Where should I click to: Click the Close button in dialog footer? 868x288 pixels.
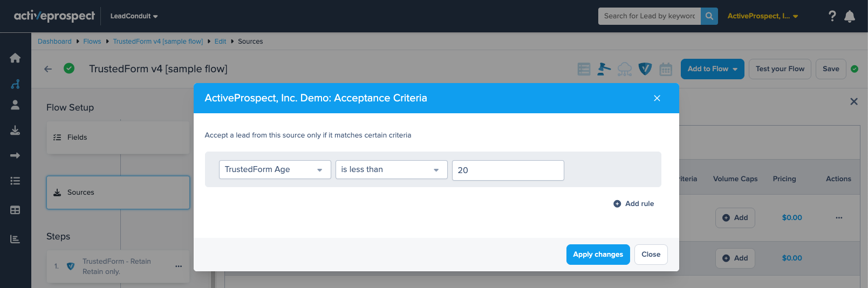click(x=651, y=255)
